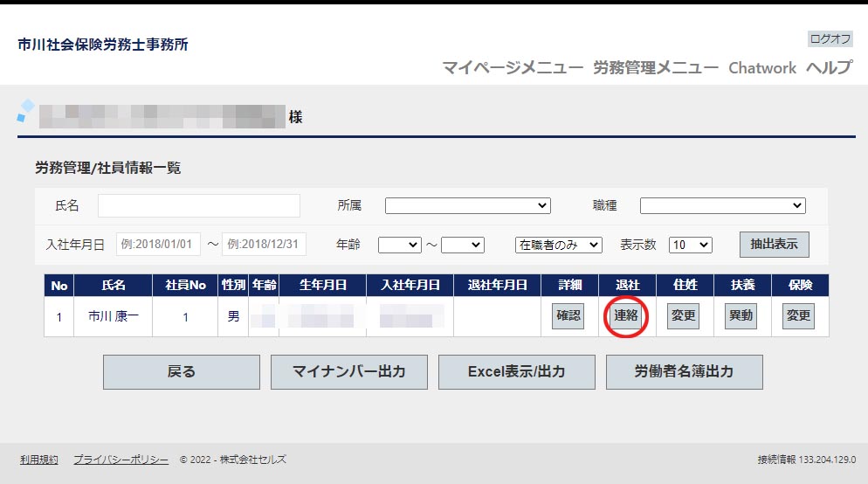Click the 確認 detail button

[x=568, y=316]
